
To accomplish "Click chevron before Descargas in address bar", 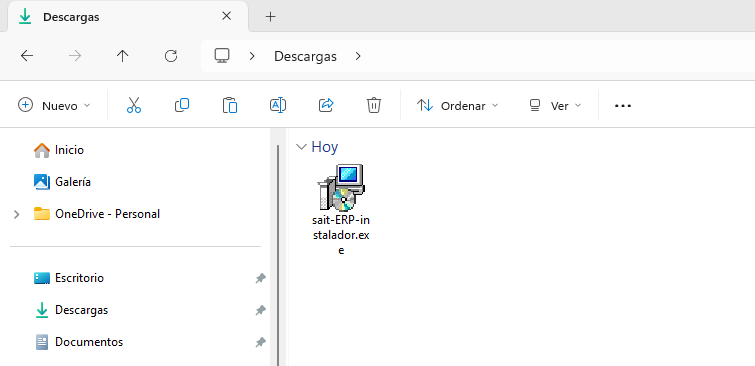I will [x=252, y=56].
